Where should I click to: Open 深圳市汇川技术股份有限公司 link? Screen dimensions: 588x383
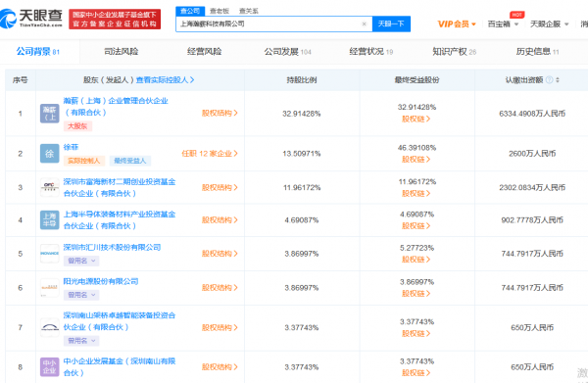point(112,248)
